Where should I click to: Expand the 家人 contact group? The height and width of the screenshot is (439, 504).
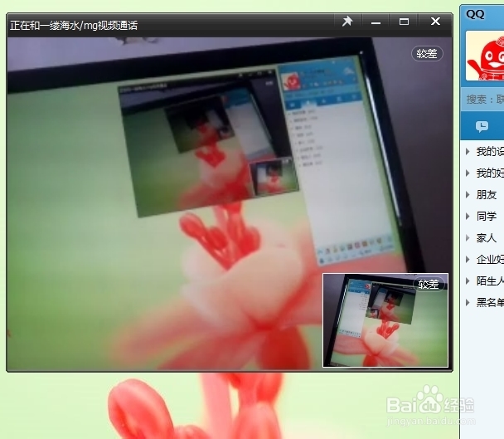[468, 238]
